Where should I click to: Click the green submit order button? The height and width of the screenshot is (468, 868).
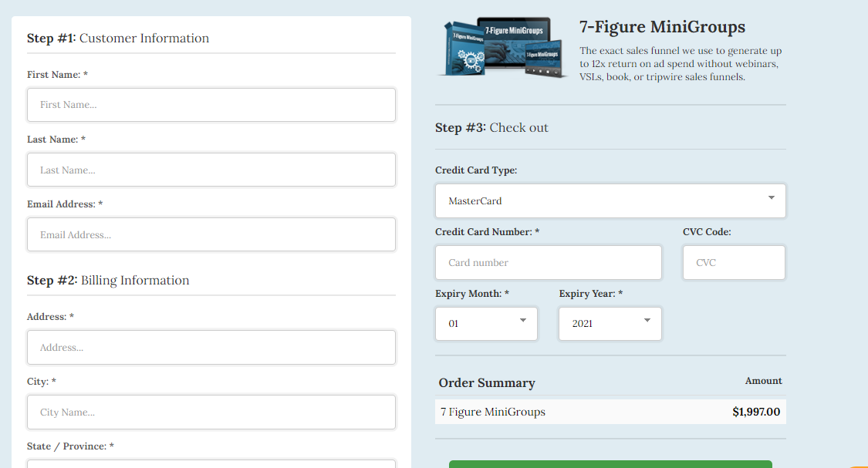tap(610, 464)
